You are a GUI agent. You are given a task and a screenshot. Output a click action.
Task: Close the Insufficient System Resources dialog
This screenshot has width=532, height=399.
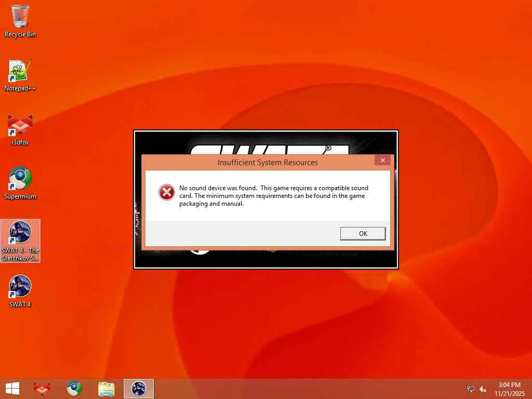coord(383,160)
